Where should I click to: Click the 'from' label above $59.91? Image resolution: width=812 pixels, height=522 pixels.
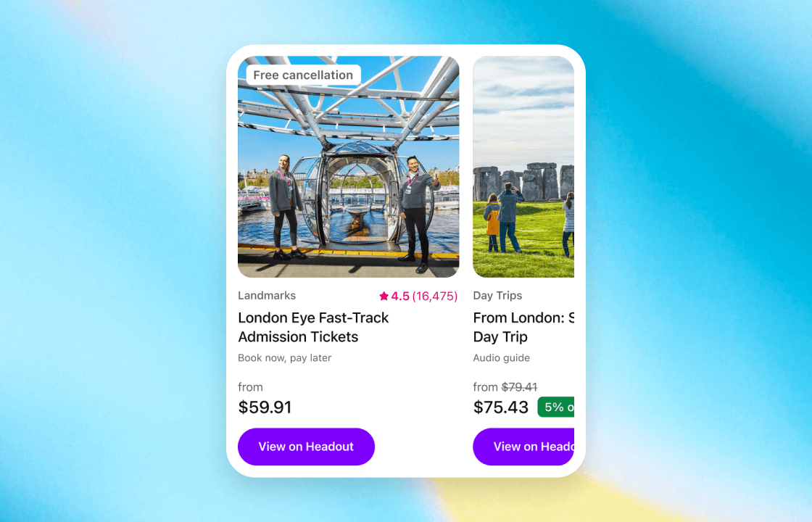click(x=250, y=387)
